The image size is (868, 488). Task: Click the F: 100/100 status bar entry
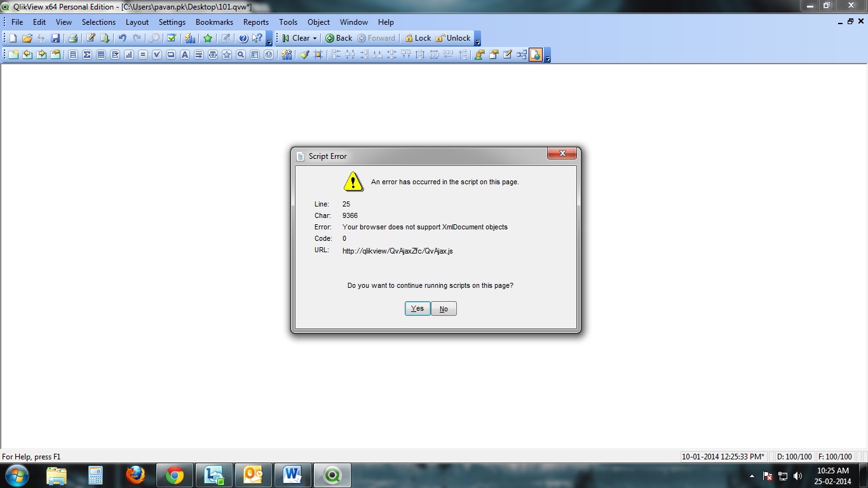pos(835,456)
